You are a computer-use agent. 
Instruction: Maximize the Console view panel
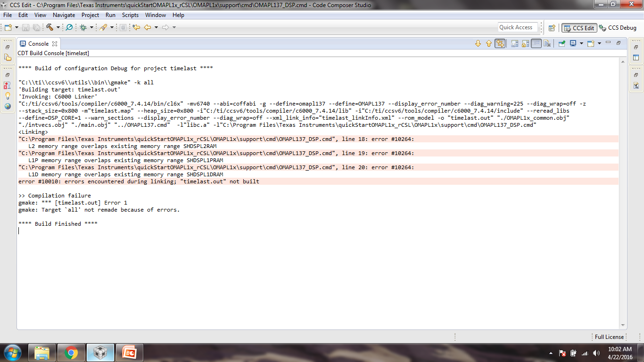[x=619, y=43]
